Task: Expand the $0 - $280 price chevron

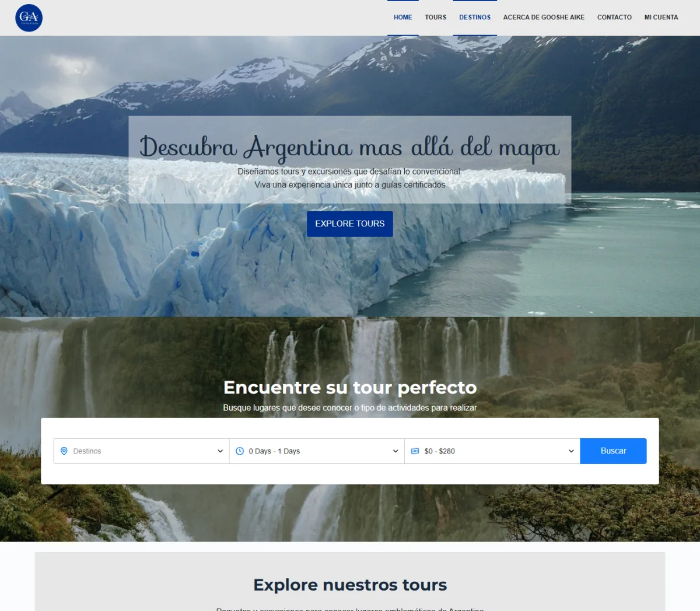Action: [x=571, y=451]
